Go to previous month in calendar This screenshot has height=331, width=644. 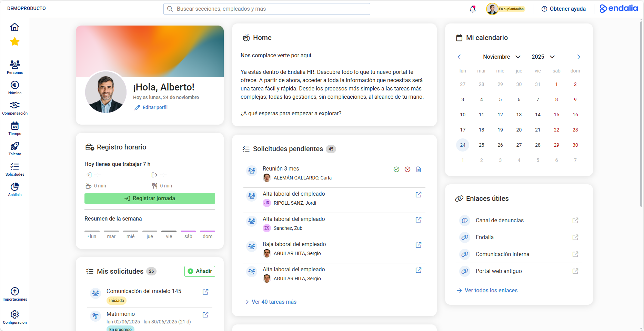459,57
